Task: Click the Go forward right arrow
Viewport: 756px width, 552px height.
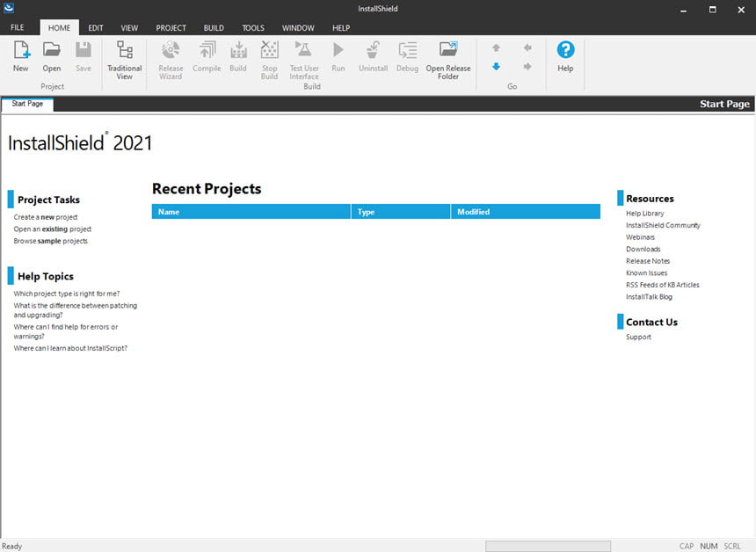Action: coord(527,67)
